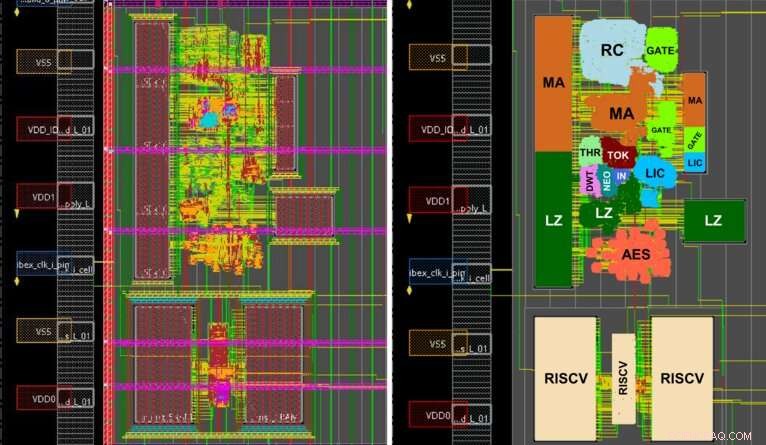766x445 pixels.
Task: Select the teal NEO block
Action: click(x=606, y=181)
